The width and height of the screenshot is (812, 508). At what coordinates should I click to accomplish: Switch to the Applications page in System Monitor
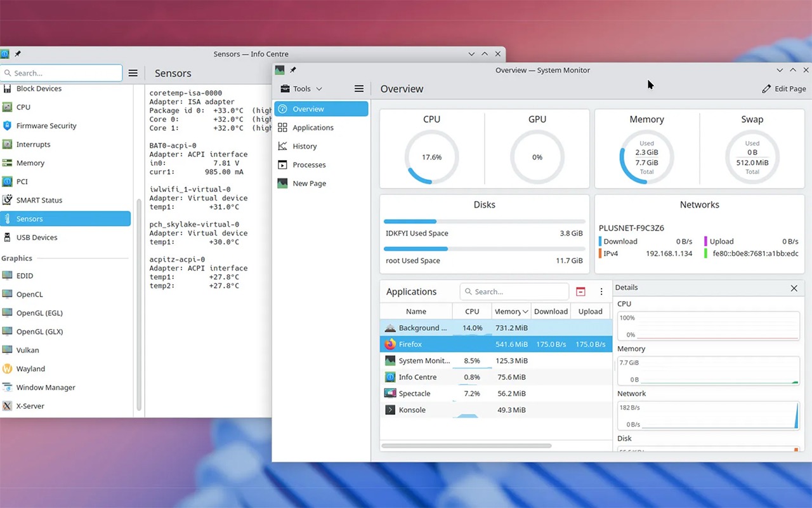point(321,128)
